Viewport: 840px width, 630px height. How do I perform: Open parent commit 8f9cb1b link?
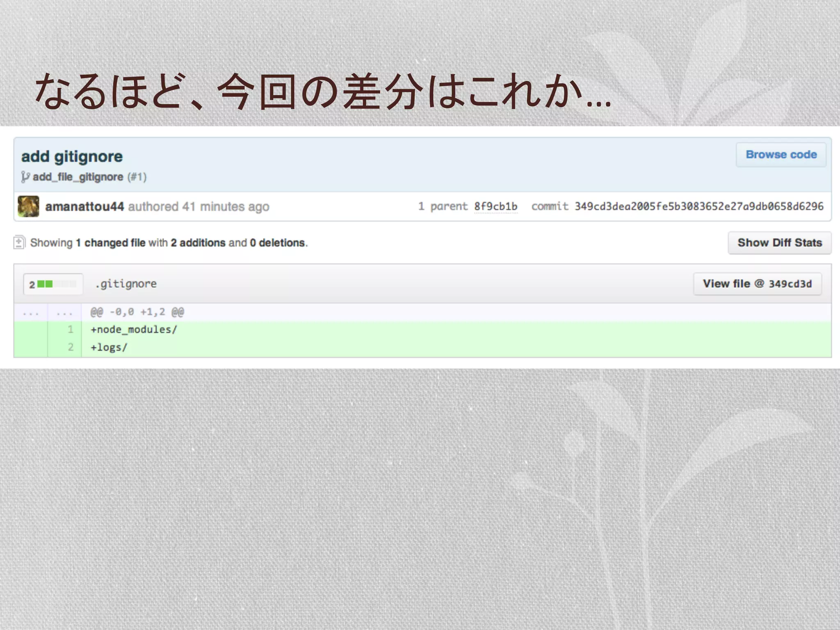click(495, 206)
